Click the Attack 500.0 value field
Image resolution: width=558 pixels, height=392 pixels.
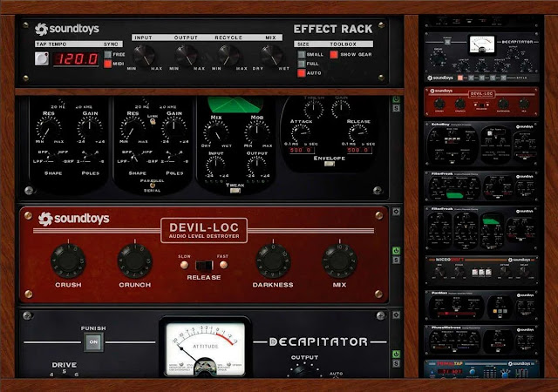coord(302,150)
